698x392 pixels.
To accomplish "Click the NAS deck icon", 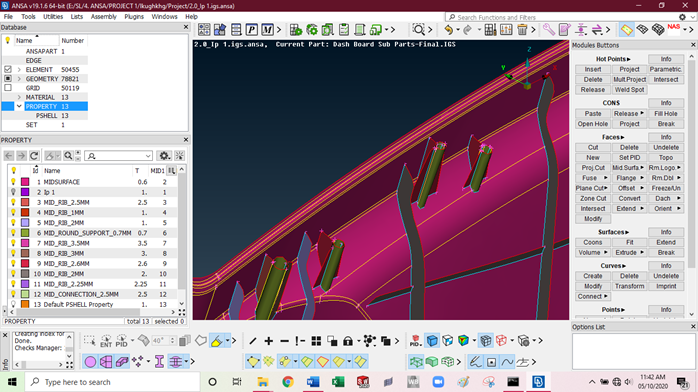I will click(x=674, y=29).
